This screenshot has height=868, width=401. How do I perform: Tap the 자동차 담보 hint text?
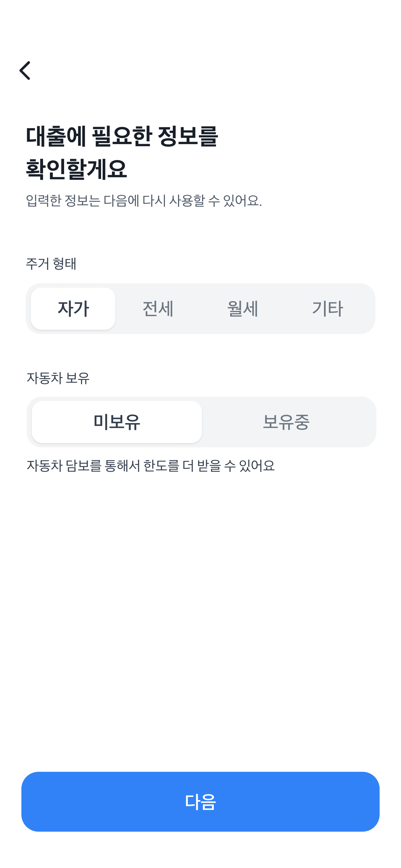150,466
